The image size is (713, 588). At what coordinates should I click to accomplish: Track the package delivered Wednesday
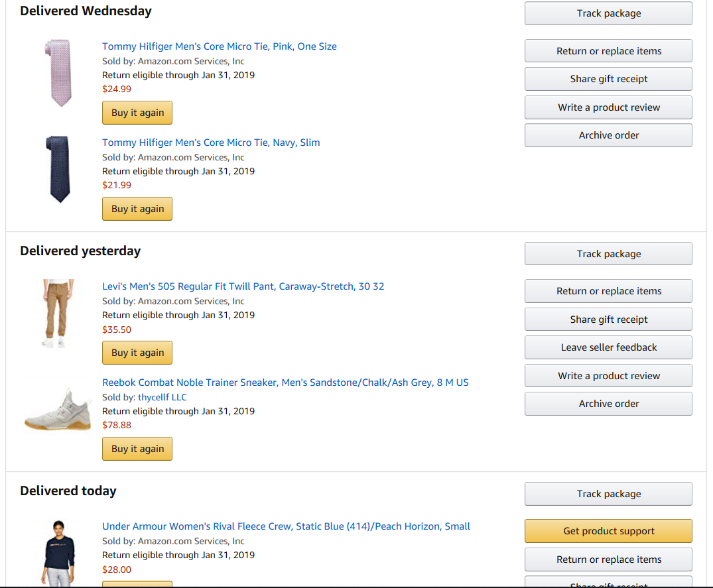point(608,13)
